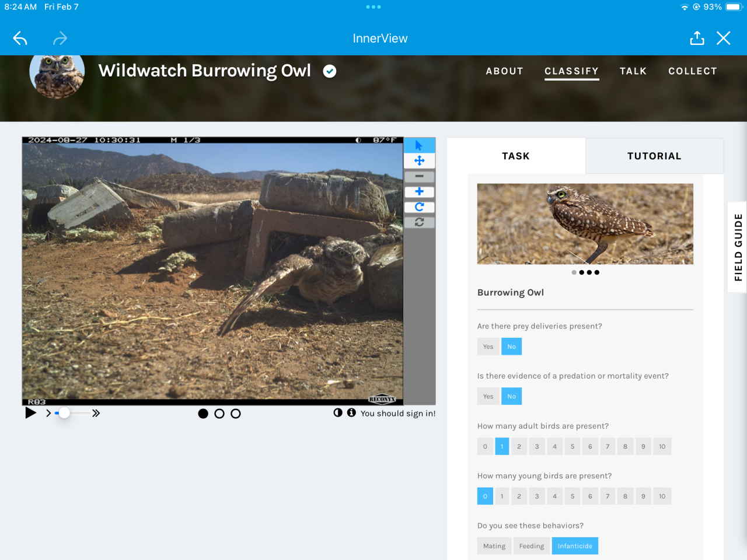Open the ABOUT page

505,71
